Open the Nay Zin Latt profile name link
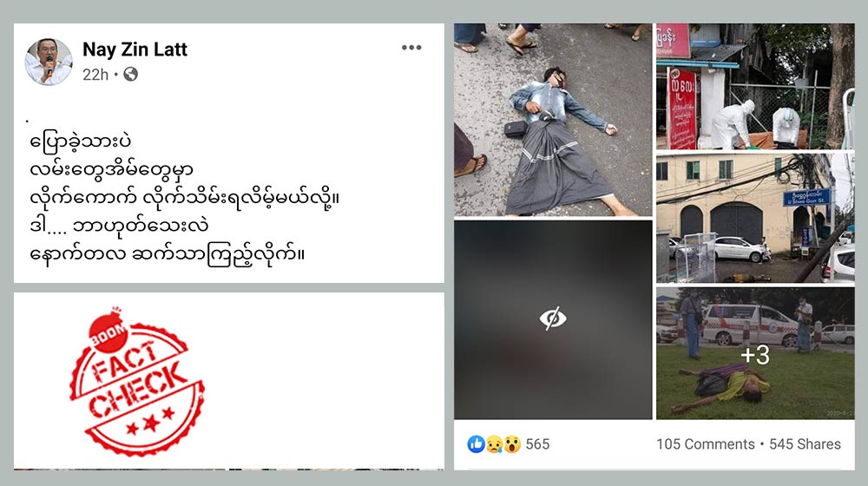 pos(135,49)
